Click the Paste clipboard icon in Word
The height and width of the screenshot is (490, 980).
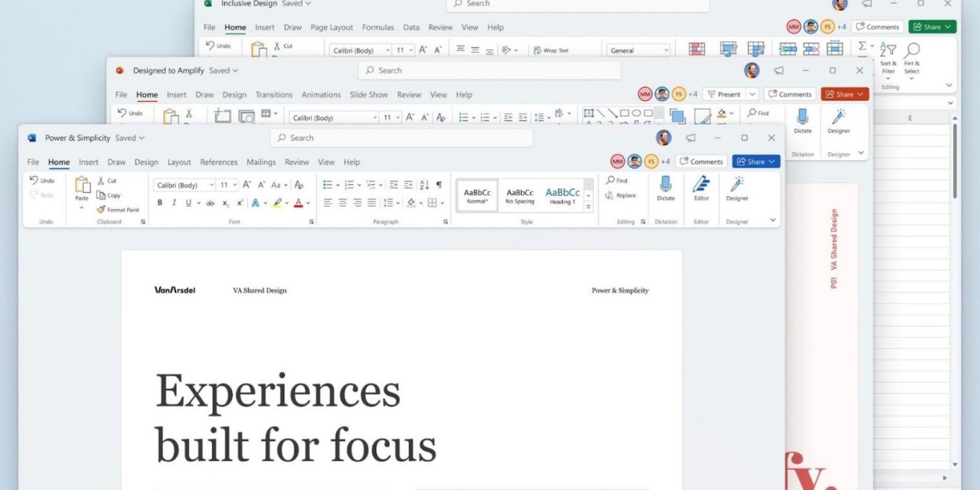coord(81,185)
